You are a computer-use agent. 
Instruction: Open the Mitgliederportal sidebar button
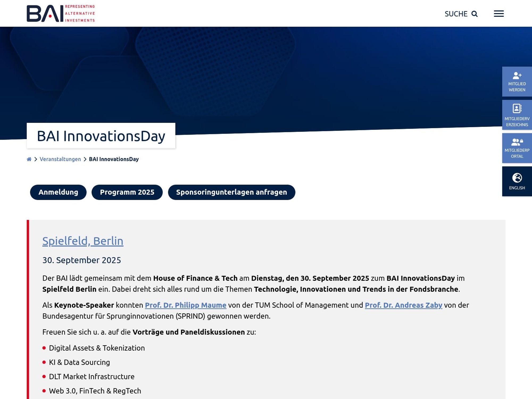tap(517, 148)
